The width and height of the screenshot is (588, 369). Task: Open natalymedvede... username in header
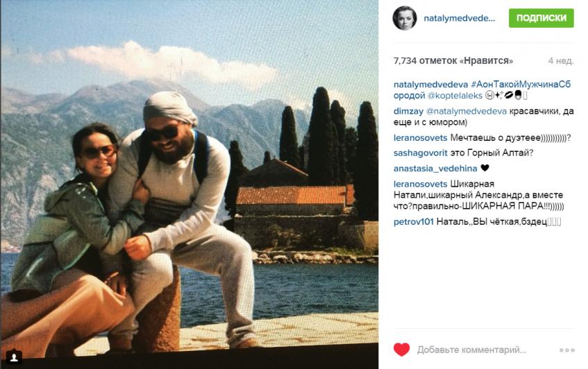coord(460,18)
